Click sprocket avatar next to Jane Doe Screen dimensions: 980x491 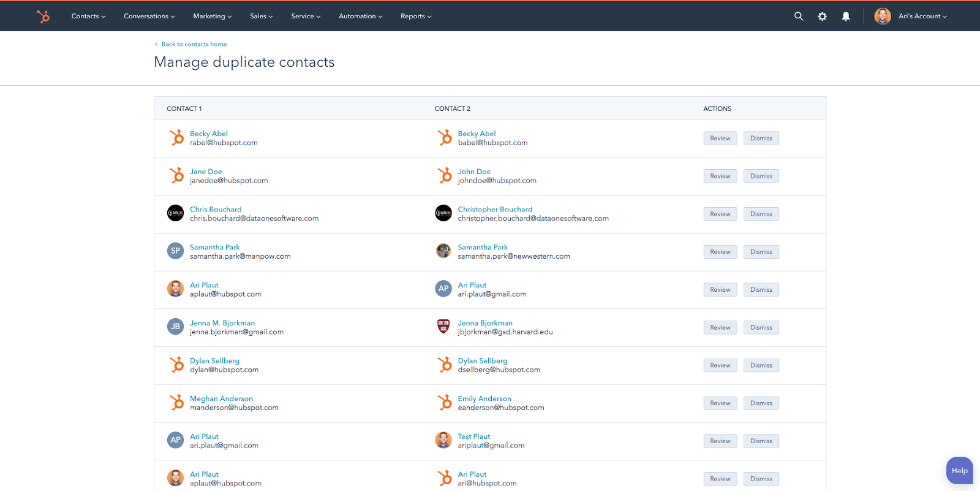(176, 175)
